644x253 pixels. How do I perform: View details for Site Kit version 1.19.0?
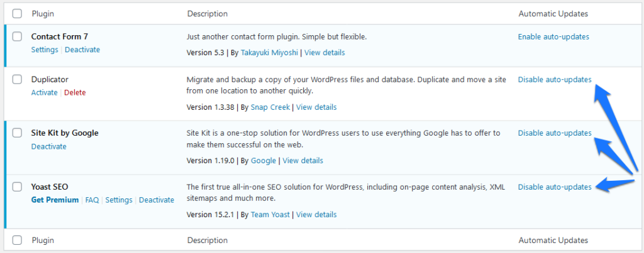point(303,160)
